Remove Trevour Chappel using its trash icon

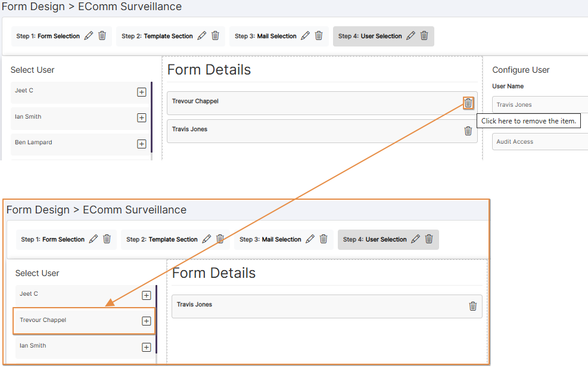click(468, 103)
